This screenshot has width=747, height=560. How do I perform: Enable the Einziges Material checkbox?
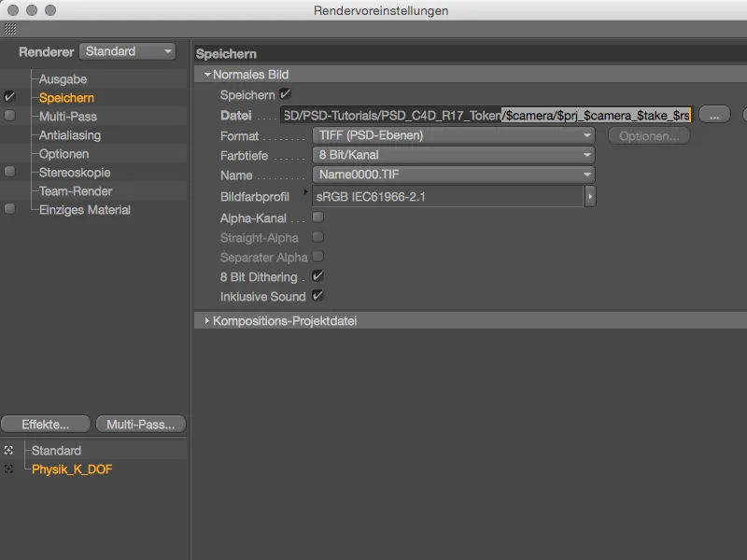[x=9, y=209]
